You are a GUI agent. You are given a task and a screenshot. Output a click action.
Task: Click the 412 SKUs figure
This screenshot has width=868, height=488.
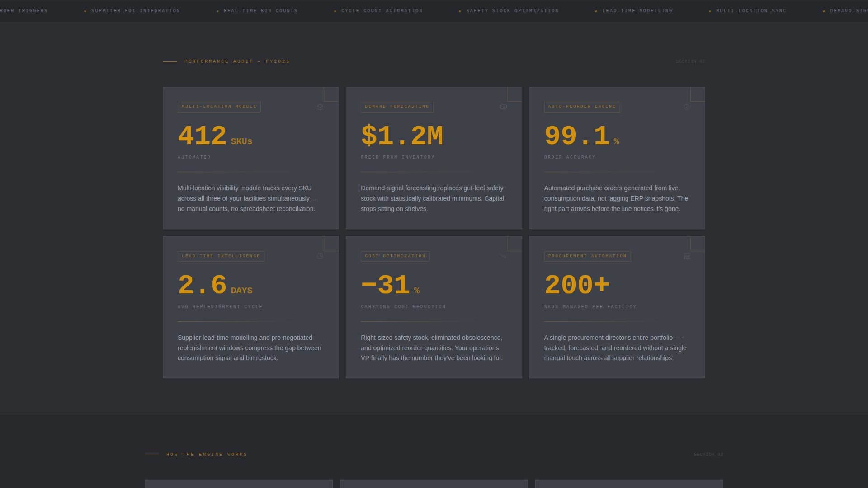pos(215,136)
